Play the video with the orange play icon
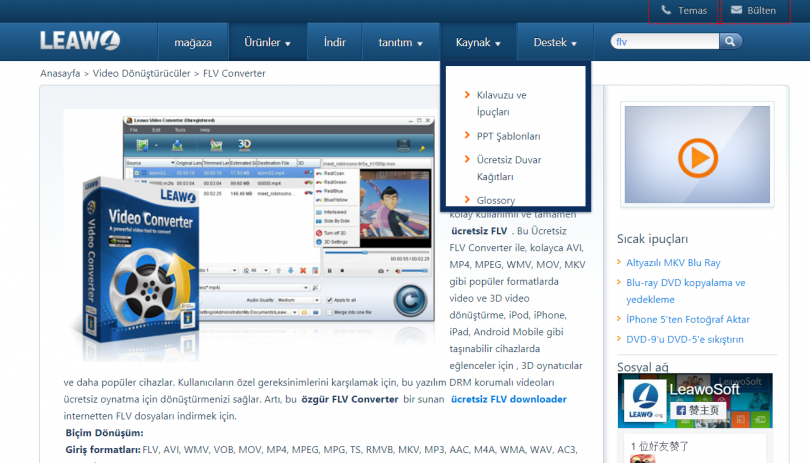This screenshot has width=810, height=463. [x=697, y=158]
